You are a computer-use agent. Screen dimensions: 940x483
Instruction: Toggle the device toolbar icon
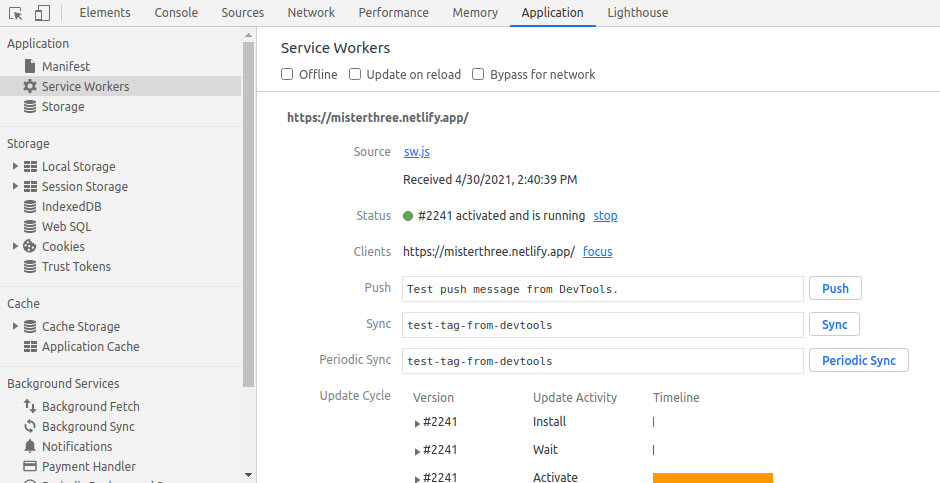pyautogui.click(x=42, y=13)
